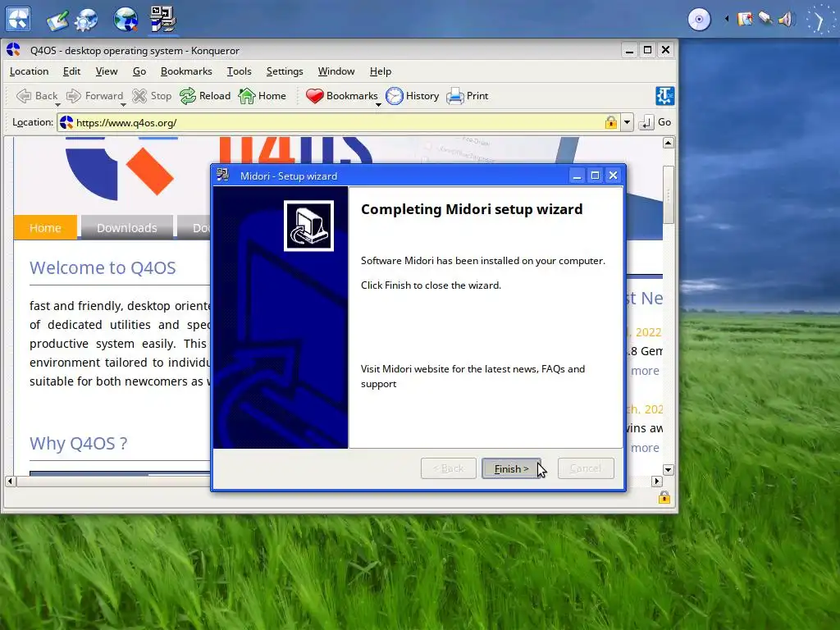Open the Edit menu
840x630 pixels.
[x=71, y=71]
